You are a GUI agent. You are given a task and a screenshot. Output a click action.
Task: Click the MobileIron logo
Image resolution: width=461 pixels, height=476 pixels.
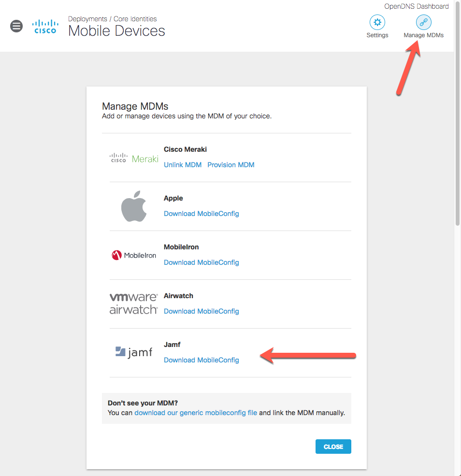pyautogui.click(x=134, y=255)
